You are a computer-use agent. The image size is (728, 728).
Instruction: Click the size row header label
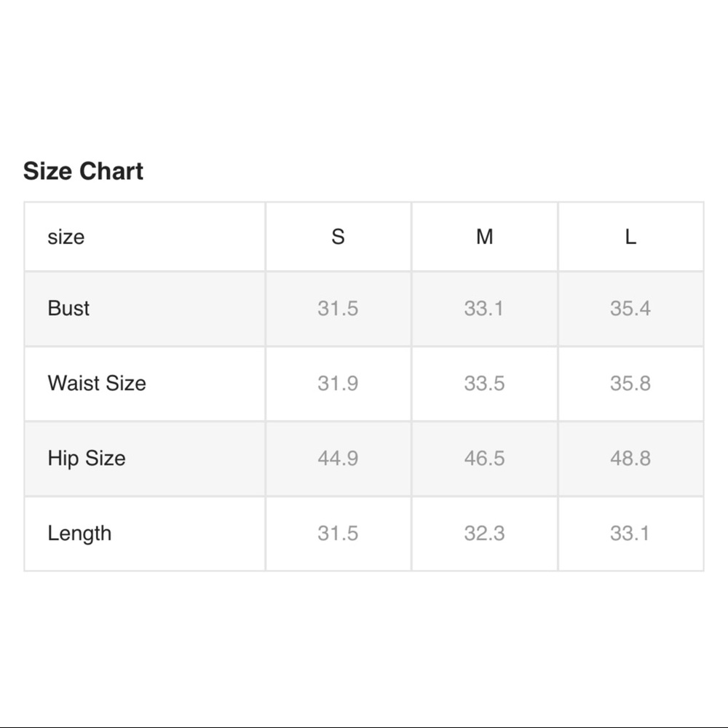click(x=66, y=237)
